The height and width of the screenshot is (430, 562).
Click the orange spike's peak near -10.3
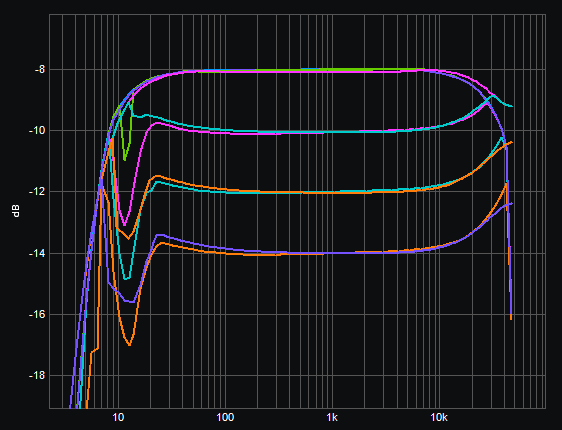113,139
